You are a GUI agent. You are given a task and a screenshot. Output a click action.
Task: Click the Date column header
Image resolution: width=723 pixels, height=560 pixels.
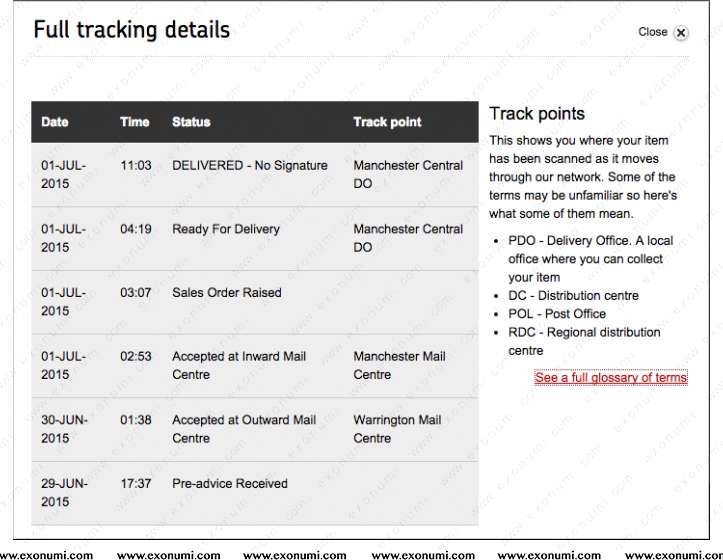(55, 122)
